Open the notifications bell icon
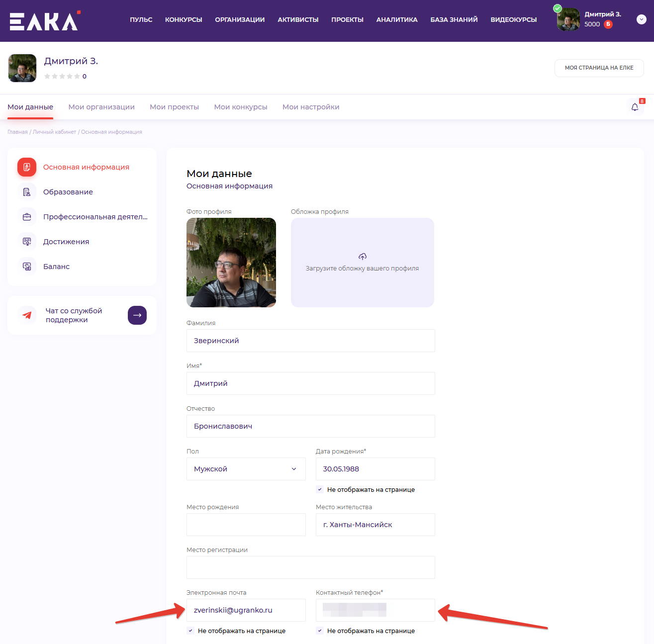The width and height of the screenshot is (654, 644). tap(635, 107)
